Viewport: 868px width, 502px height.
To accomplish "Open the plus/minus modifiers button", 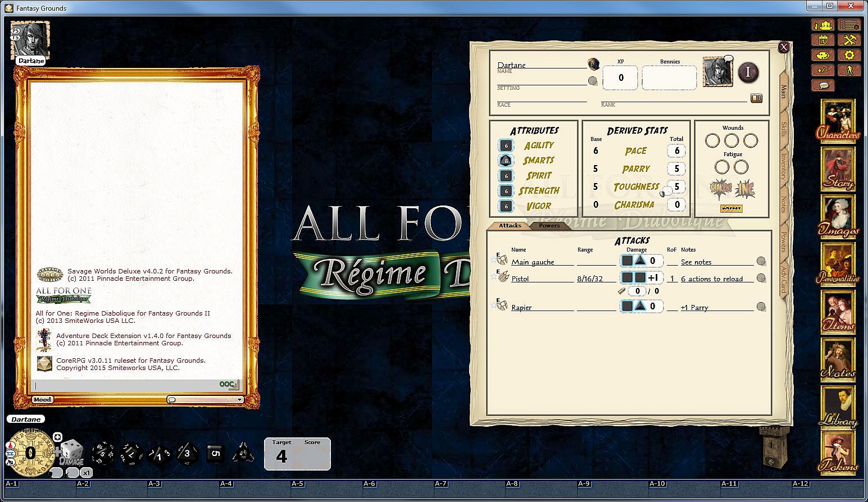I will coord(823,71).
